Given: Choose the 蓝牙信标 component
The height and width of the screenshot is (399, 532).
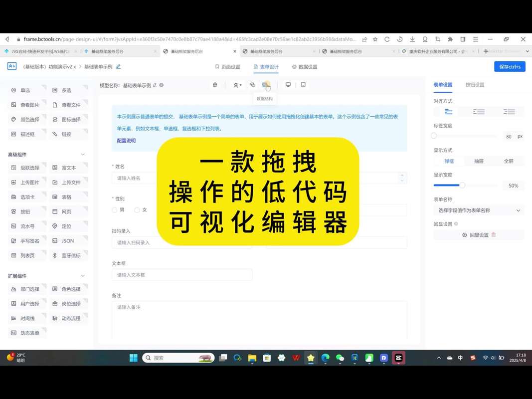Looking at the screenshot, I should (x=68, y=255).
